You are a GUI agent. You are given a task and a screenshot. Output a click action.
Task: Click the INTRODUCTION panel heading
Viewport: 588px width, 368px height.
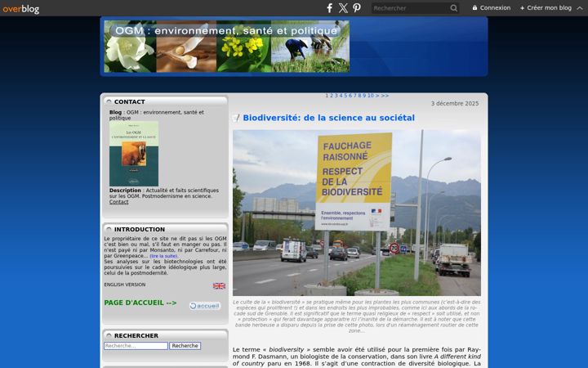point(140,230)
